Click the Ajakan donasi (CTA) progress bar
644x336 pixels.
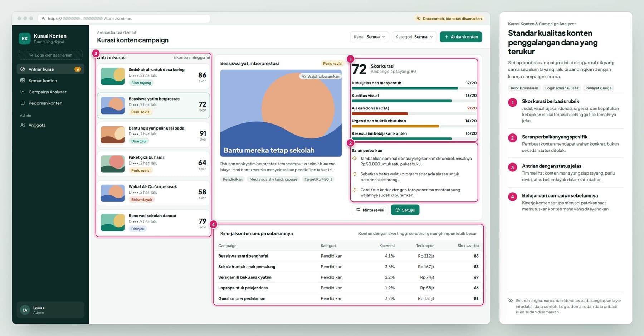tap(414, 113)
